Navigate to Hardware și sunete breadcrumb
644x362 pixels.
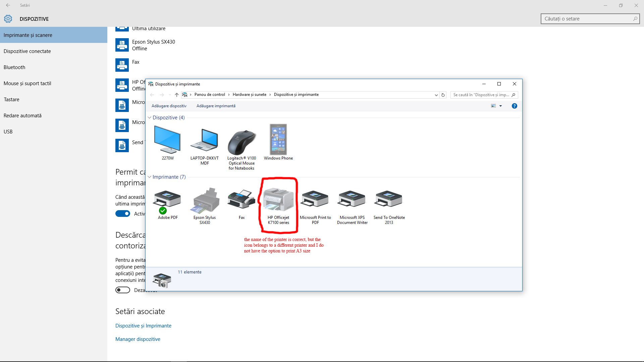(x=250, y=95)
